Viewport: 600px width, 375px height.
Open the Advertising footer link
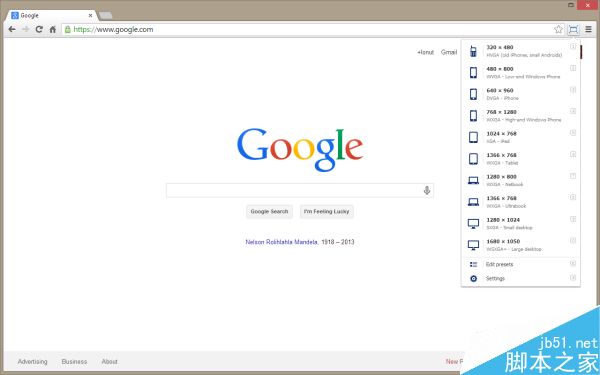click(33, 362)
